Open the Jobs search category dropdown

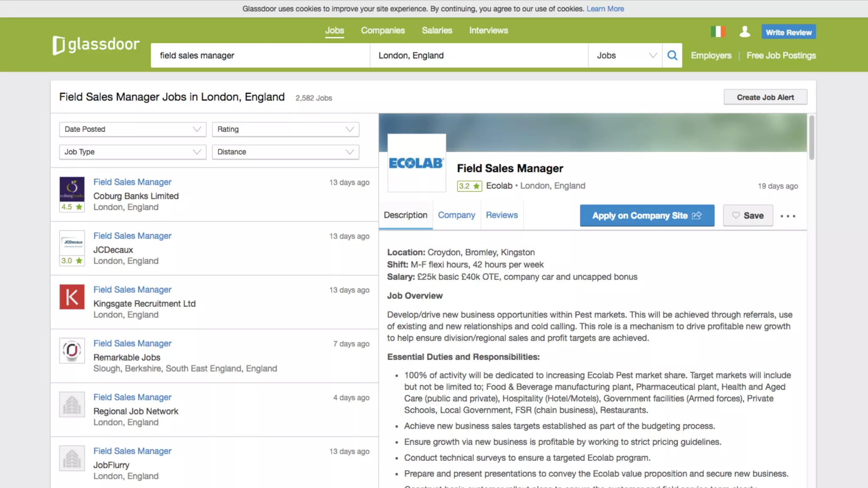pyautogui.click(x=626, y=55)
